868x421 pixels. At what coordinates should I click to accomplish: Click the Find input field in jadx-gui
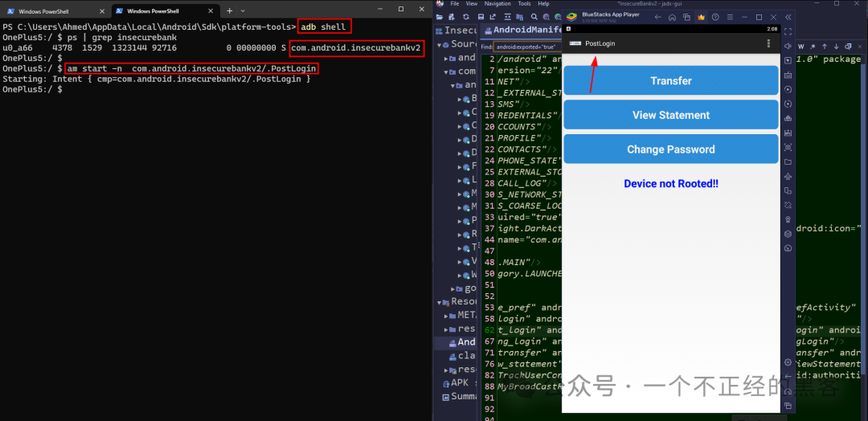click(x=529, y=47)
